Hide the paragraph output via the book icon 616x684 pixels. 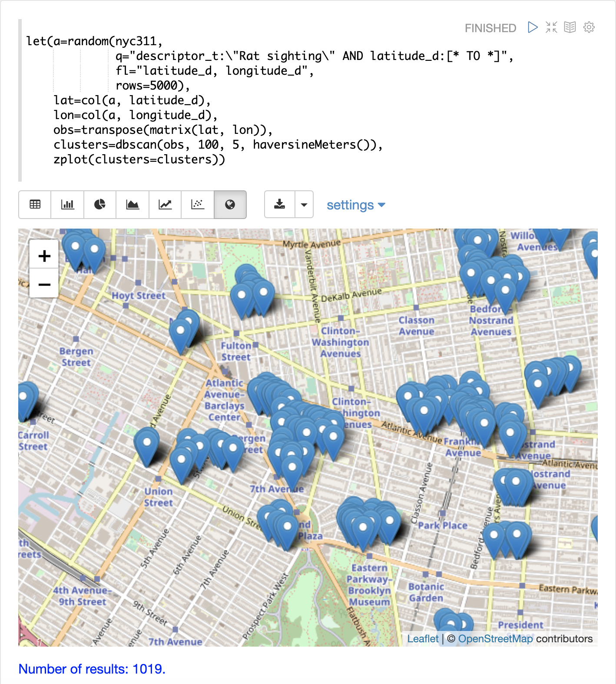point(570,27)
